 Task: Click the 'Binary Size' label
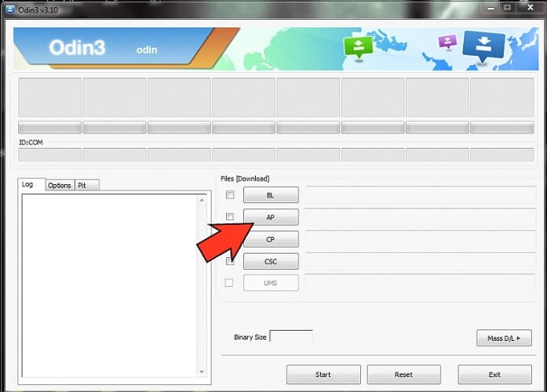(250, 337)
